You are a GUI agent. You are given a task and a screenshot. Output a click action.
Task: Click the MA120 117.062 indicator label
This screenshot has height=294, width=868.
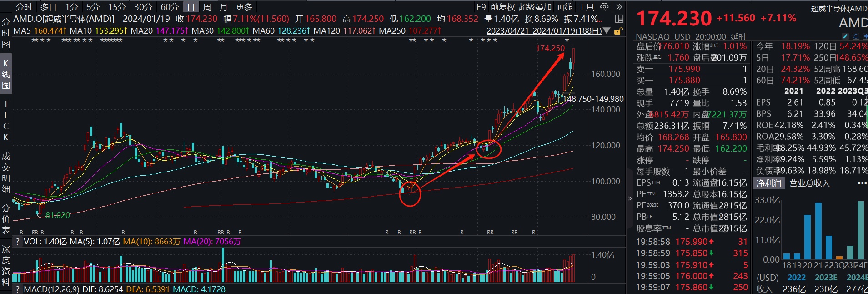[x=344, y=31]
